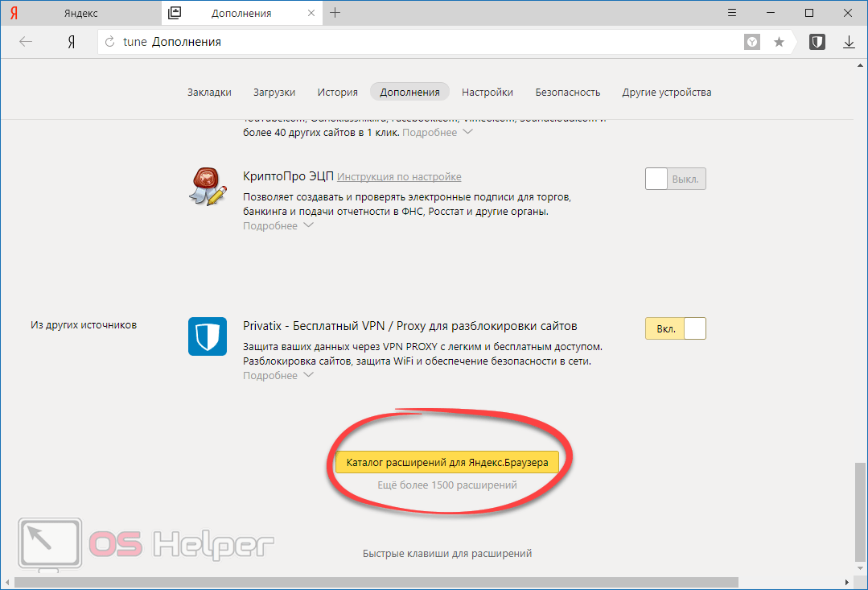This screenshot has width=868, height=590.
Task: Open the Настройки section
Action: (x=487, y=93)
